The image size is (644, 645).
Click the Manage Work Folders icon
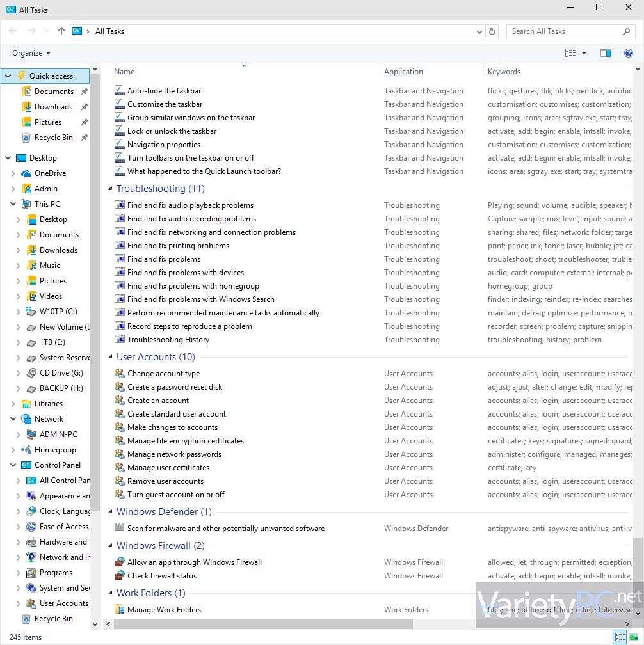pos(119,609)
